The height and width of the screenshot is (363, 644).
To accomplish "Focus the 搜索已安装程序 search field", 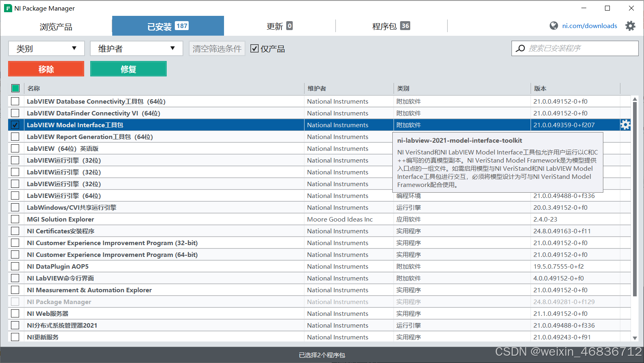I will point(575,48).
